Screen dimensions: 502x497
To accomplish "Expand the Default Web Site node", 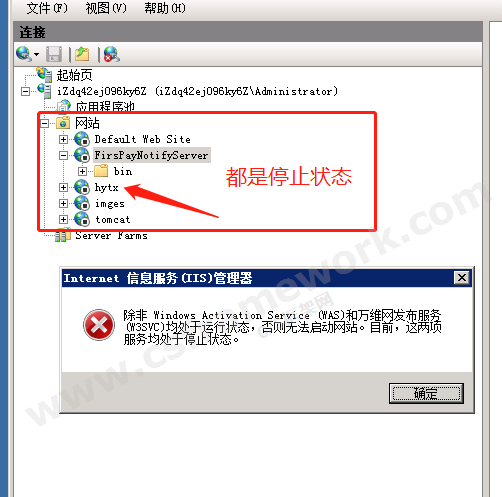I will tap(63, 139).
